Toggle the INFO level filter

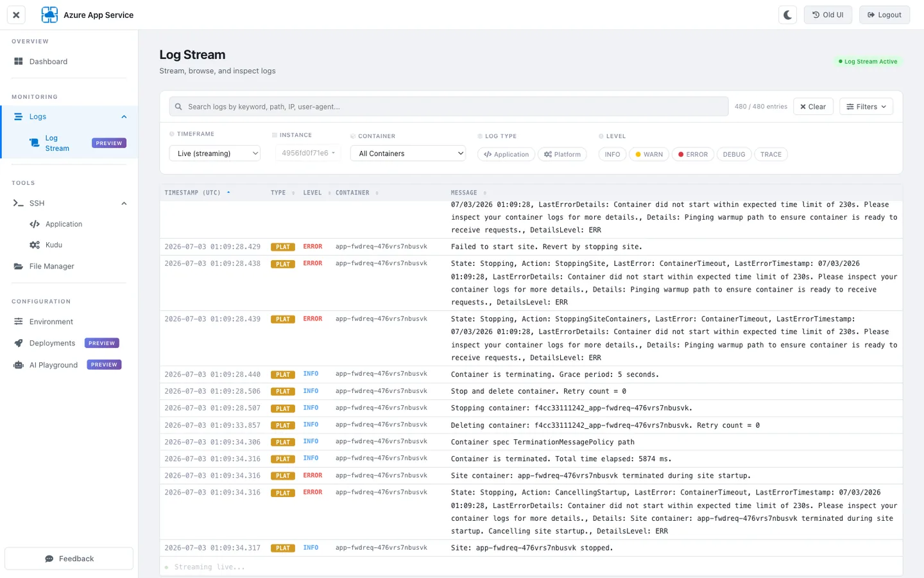(x=612, y=154)
